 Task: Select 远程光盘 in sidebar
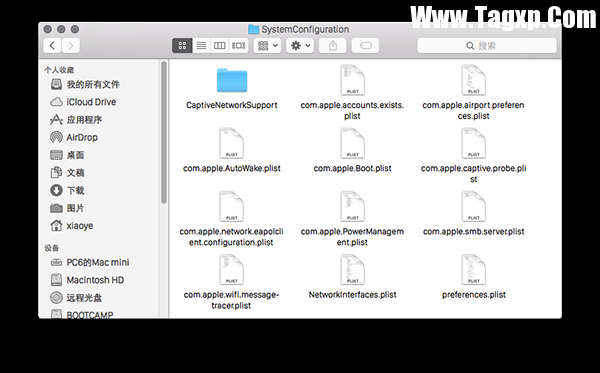76,297
